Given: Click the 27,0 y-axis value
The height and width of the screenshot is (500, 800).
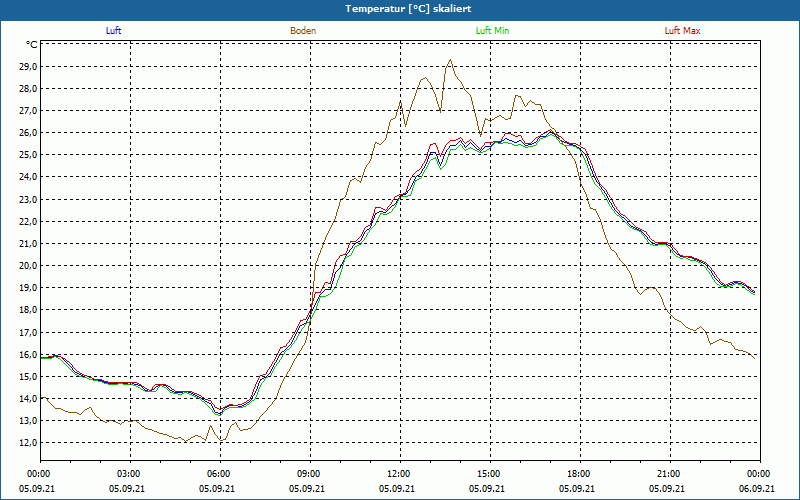Looking at the screenshot, I should click(x=28, y=111).
